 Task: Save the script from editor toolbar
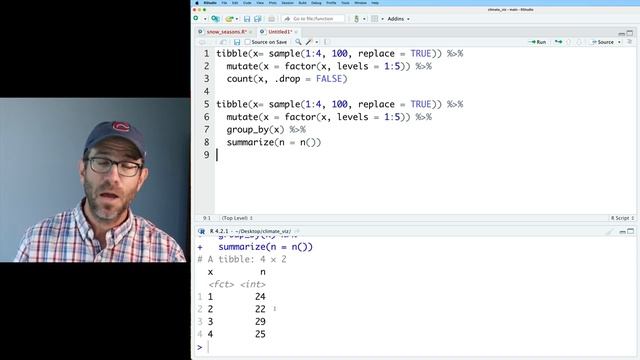[x=237, y=42]
